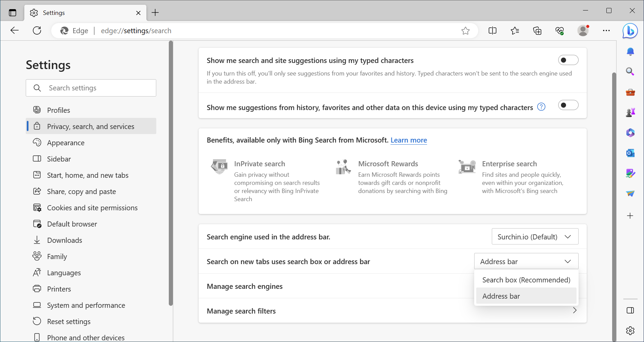The width and height of the screenshot is (644, 342).
Task: Open the Collections panel
Action: click(537, 31)
